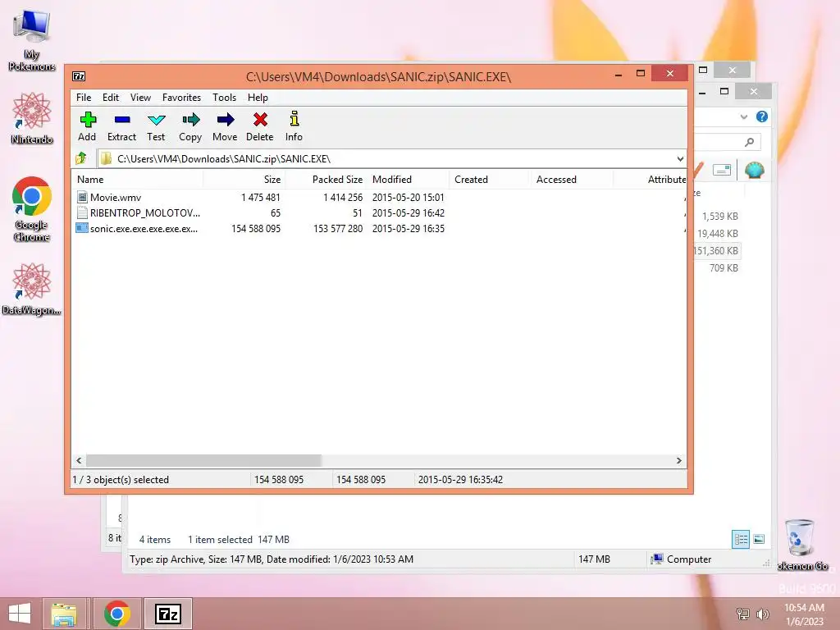
Task: Click the volume speaker tray icon
Action: 762,614
